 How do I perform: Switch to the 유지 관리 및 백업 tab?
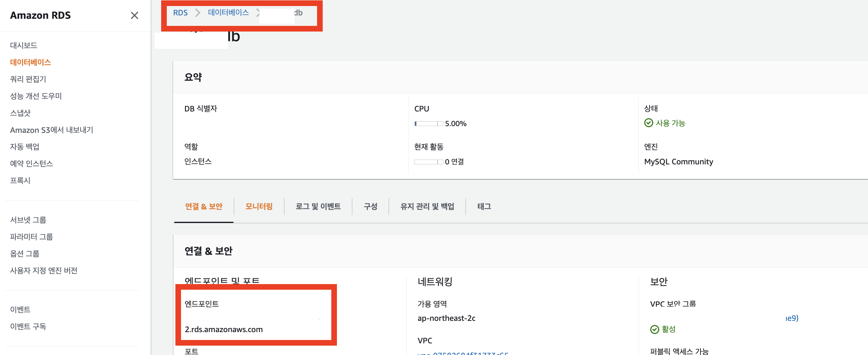tap(427, 206)
